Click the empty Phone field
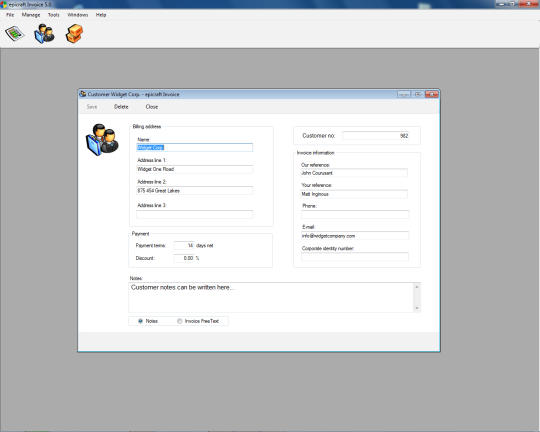This screenshot has height=432, width=540. [x=355, y=214]
